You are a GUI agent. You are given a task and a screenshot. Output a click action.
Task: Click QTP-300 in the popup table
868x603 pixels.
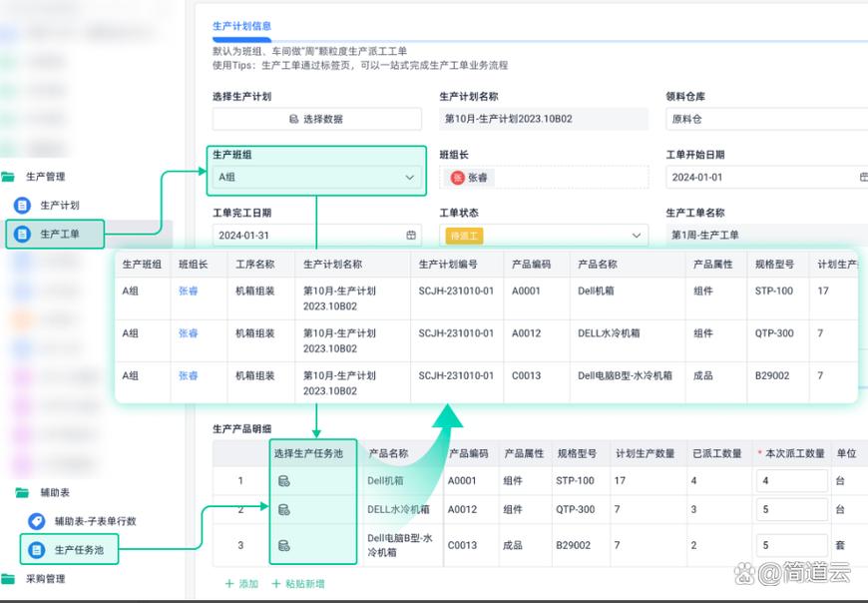774,333
